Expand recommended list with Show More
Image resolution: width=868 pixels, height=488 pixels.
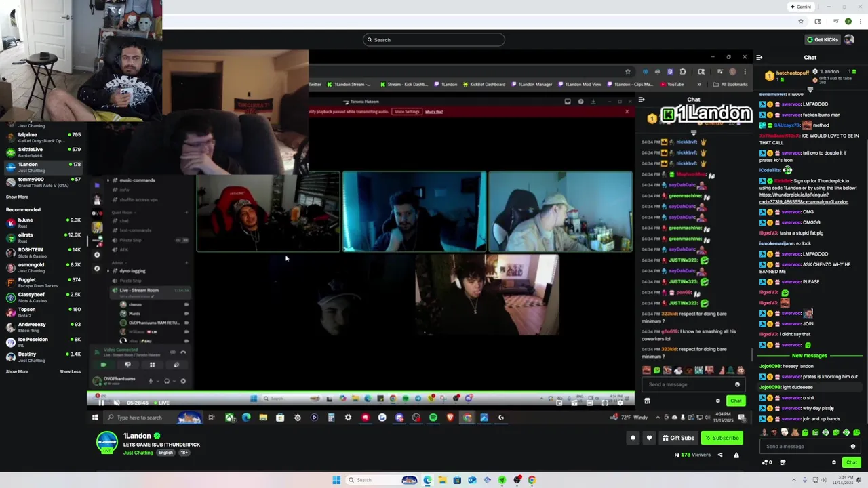17,371
